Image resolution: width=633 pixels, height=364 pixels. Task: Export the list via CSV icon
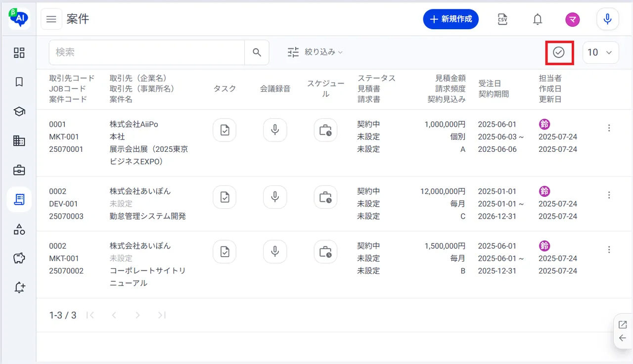[x=502, y=19]
